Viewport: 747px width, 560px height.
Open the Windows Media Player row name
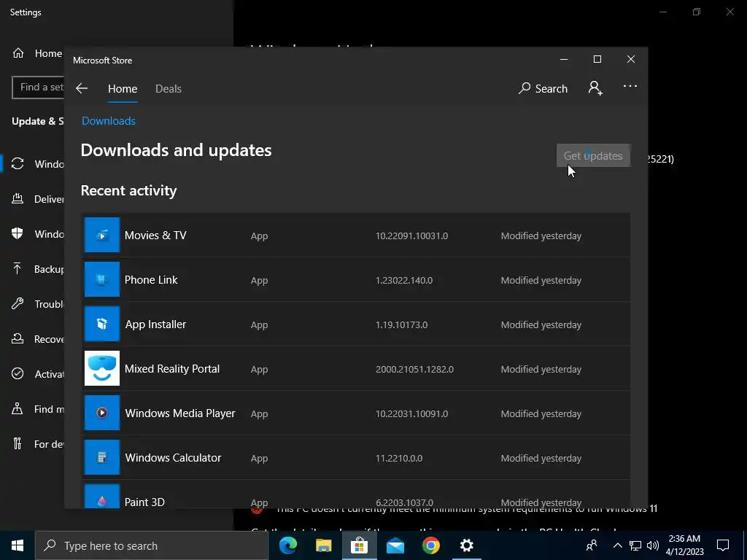pyautogui.click(x=180, y=413)
